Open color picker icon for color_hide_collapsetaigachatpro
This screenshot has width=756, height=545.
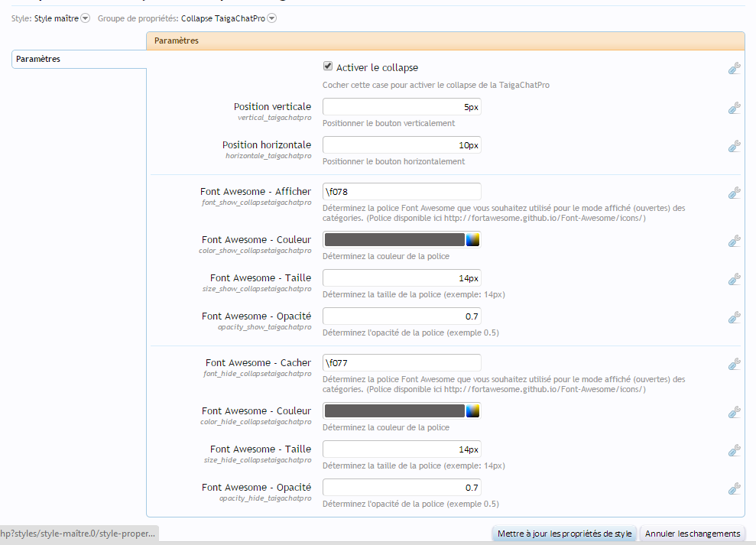tap(472, 410)
